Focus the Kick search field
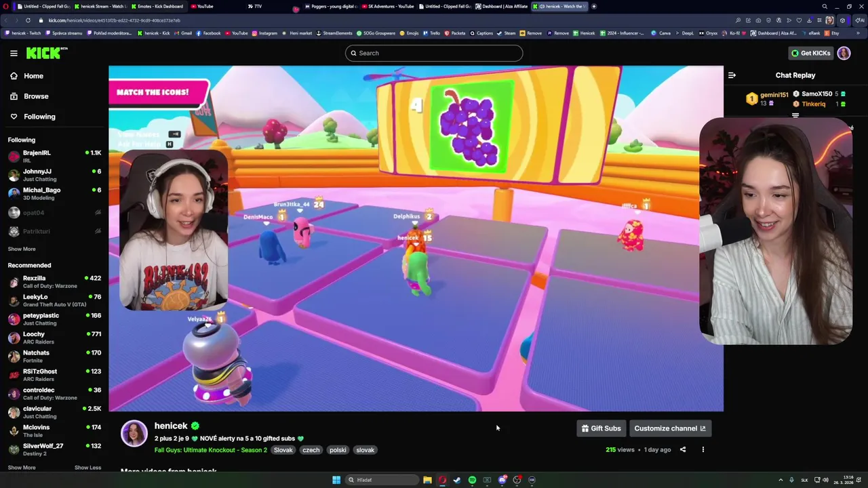The width and height of the screenshot is (868, 488). pos(434,53)
